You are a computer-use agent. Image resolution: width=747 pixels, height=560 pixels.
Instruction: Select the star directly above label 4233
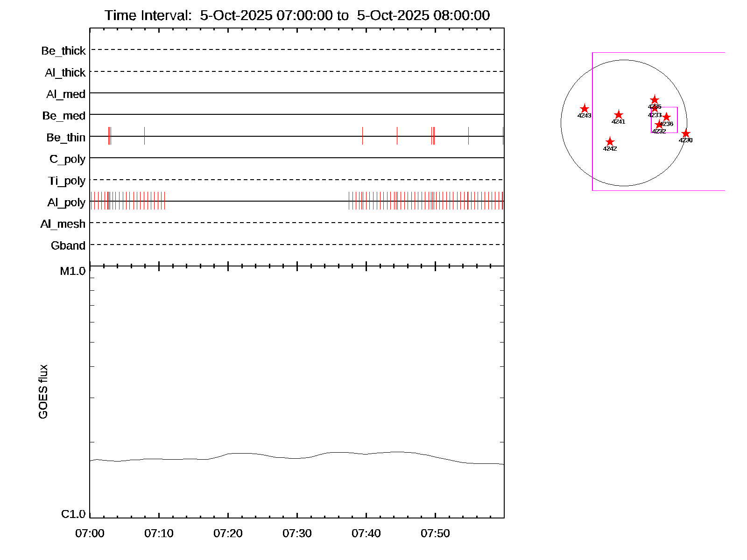coord(655,109)
